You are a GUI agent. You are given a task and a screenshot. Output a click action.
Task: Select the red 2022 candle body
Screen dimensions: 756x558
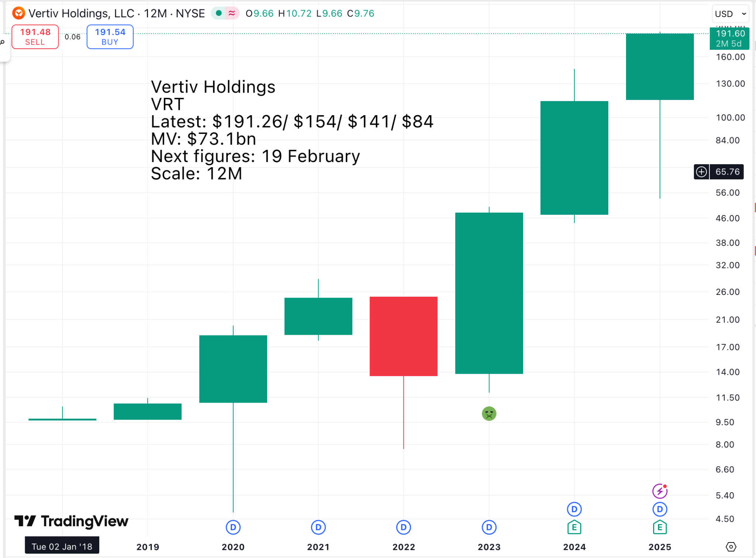pos(403,336)
